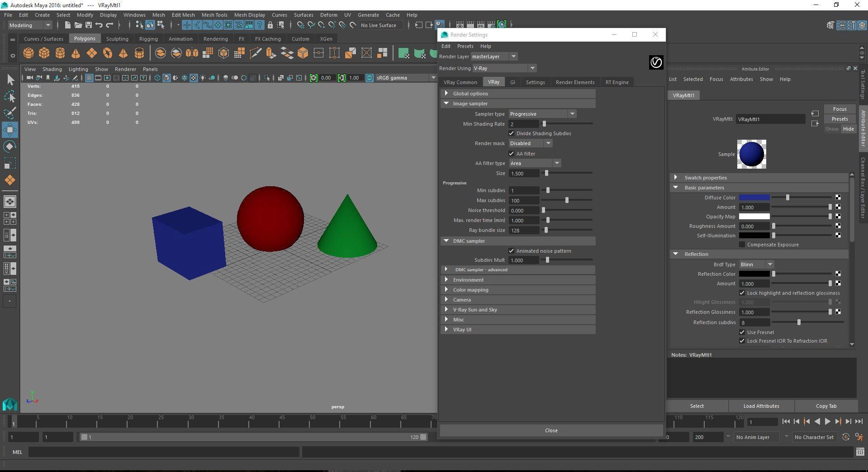This screenshot has height=472, width=868.
Task: Go to end of playback range
Action: [x=859, y=421]
